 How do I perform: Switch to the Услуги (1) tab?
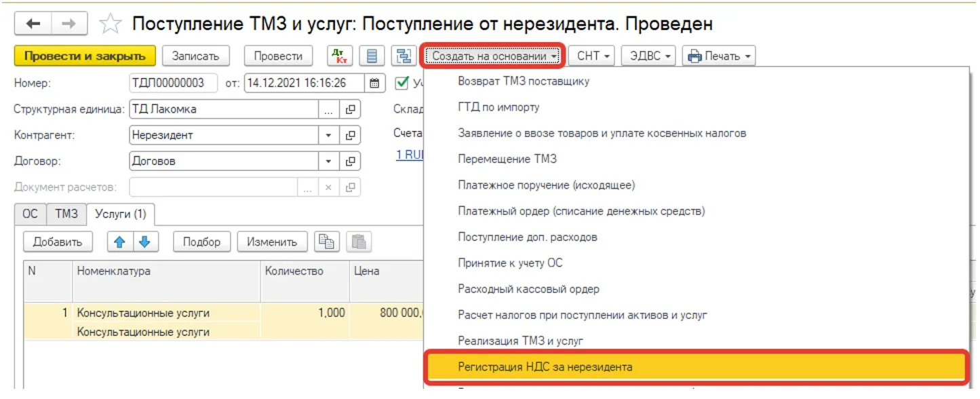point(121,214)
